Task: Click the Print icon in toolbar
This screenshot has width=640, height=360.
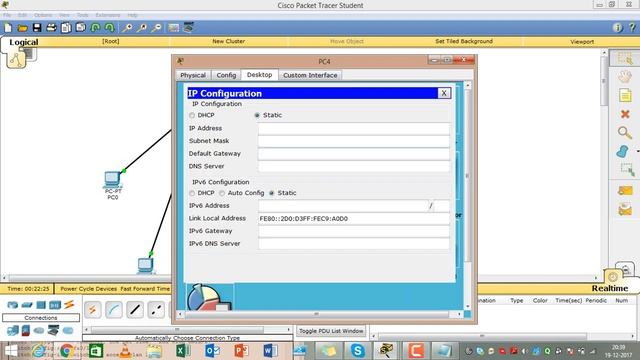Action: tap(51, 28)
